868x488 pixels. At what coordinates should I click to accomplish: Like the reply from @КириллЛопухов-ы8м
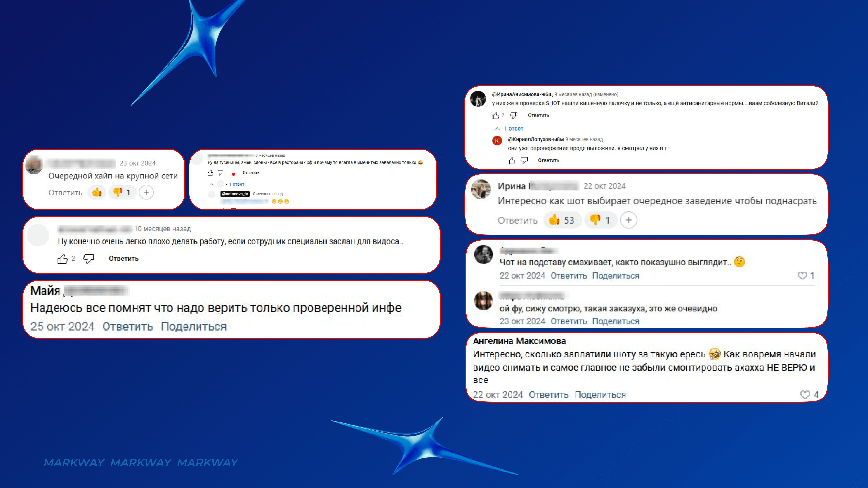pyautogui.click(x=511, y=161)
